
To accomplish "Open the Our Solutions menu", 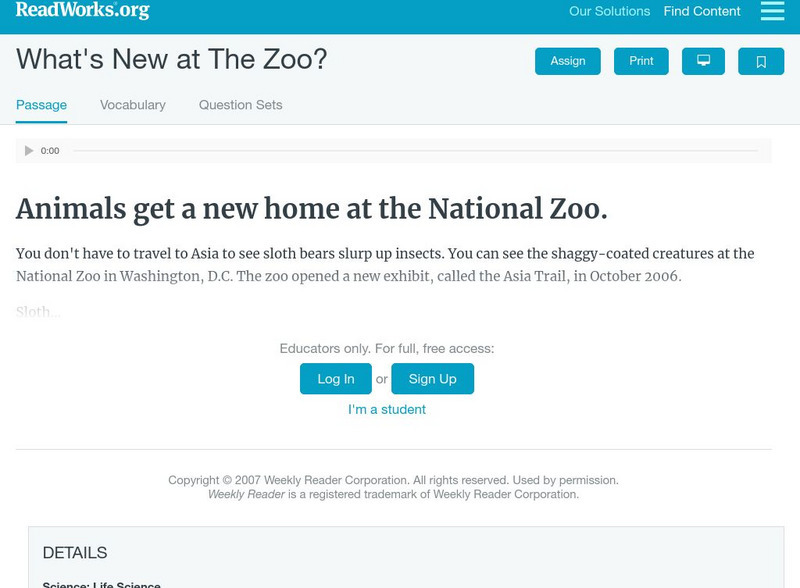I will coord(609,11).
